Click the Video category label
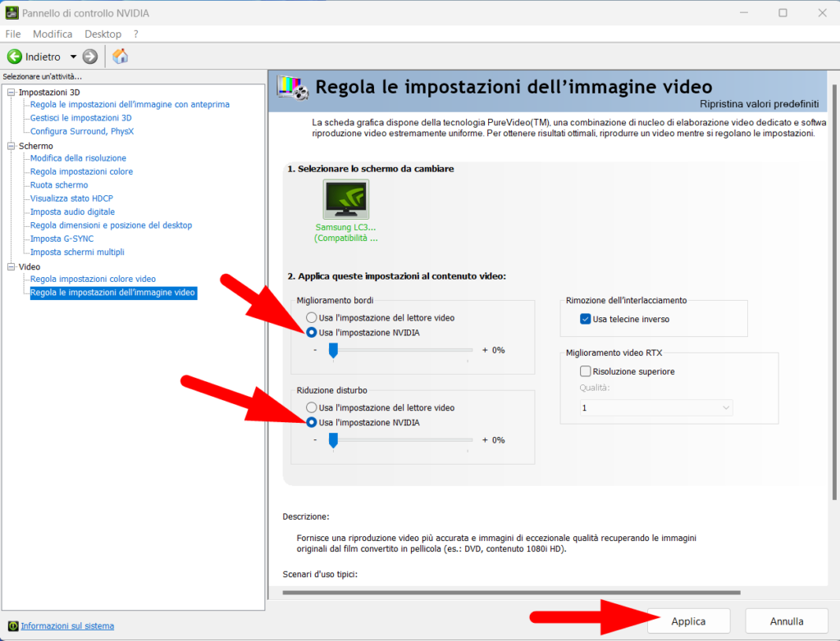This screenshot has height=641, width=840. [30, 266]
